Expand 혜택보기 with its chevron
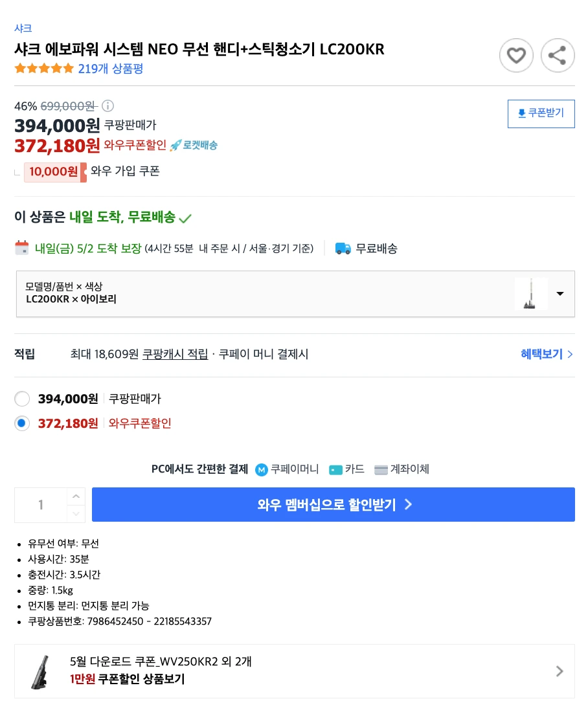Screen dimensions: 588x712 coord(547,354)
